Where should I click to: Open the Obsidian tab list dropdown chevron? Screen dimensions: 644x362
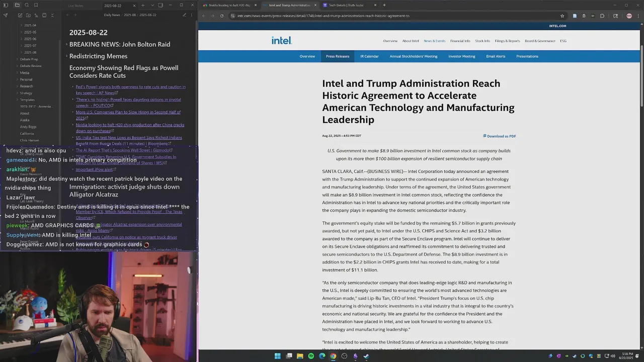tap(152, 5)
